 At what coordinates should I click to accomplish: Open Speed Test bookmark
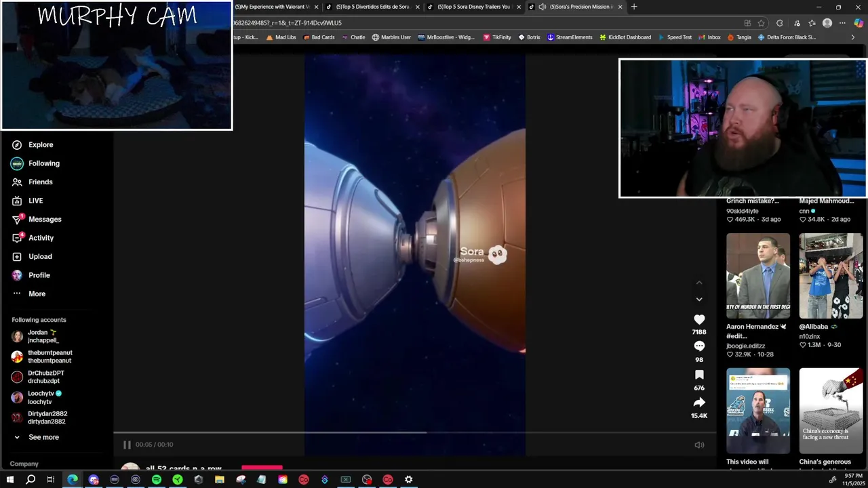point(675,37)
